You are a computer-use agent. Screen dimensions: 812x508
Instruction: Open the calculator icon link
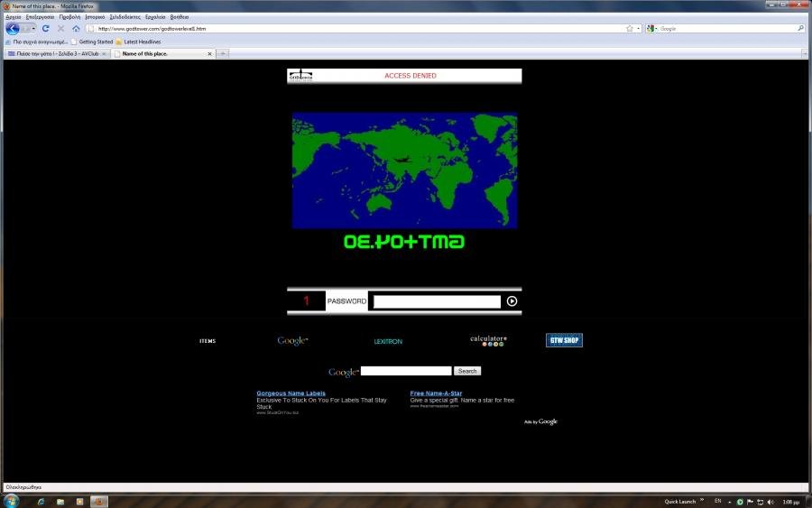coord(488,341)
